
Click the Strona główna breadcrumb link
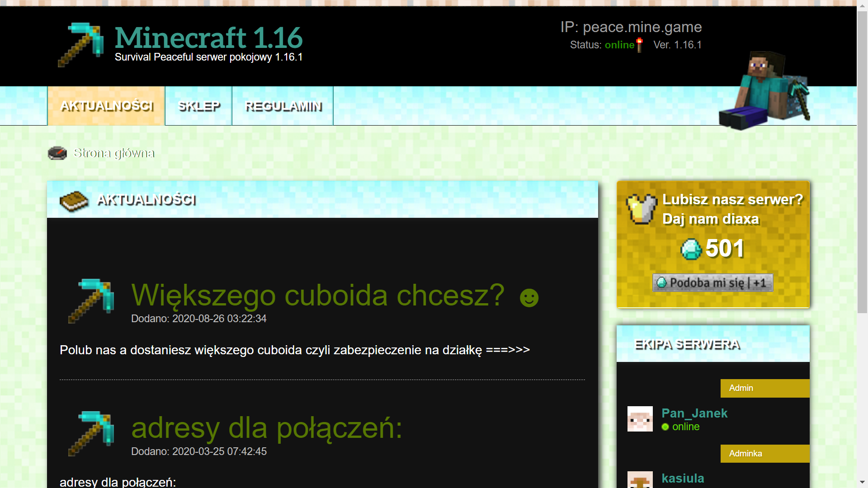click(x=114, y=153)
